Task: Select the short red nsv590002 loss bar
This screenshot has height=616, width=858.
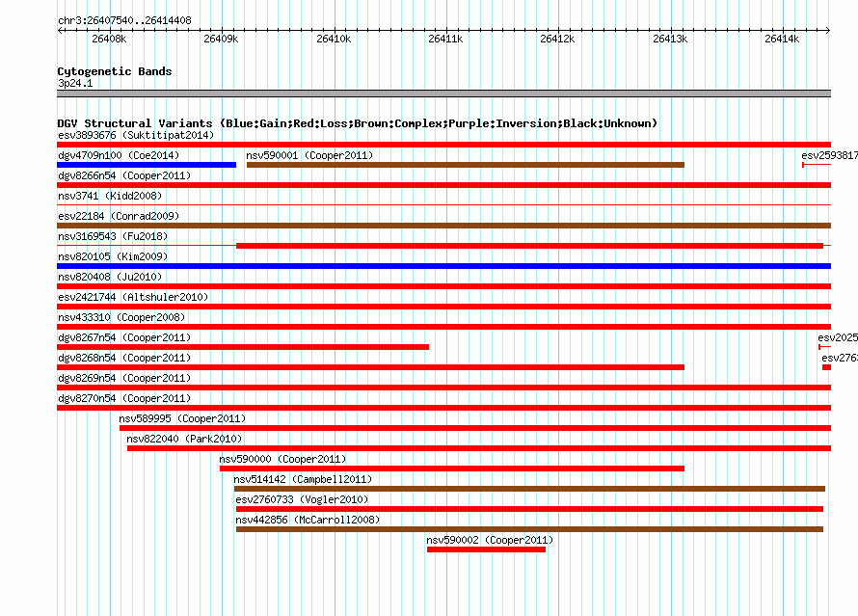Action: point(487,549)
